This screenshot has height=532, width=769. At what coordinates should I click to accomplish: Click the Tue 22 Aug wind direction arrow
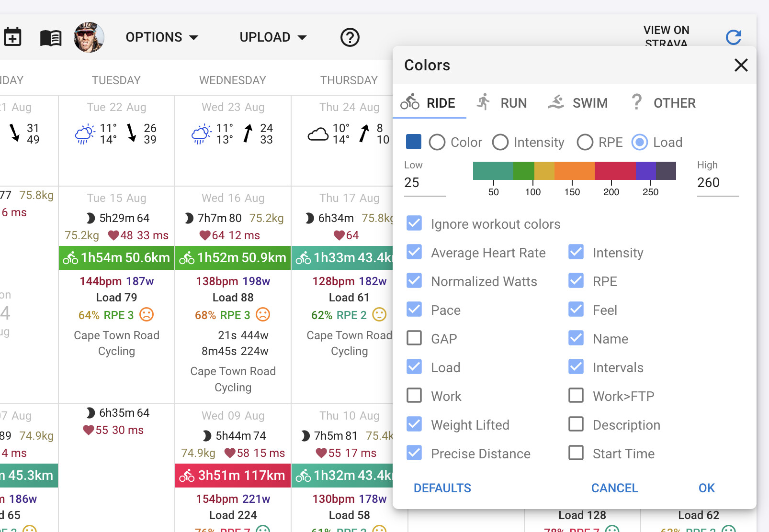(132, 133)
